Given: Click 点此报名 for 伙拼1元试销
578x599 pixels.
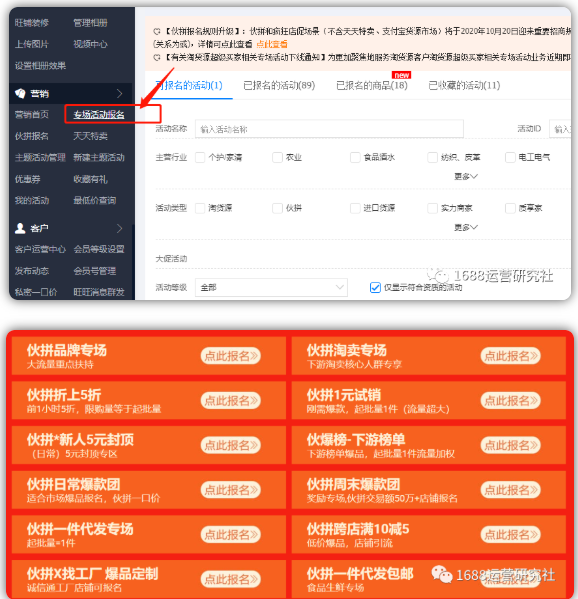Looking at the screenshot, I should [x=510, y=400].
